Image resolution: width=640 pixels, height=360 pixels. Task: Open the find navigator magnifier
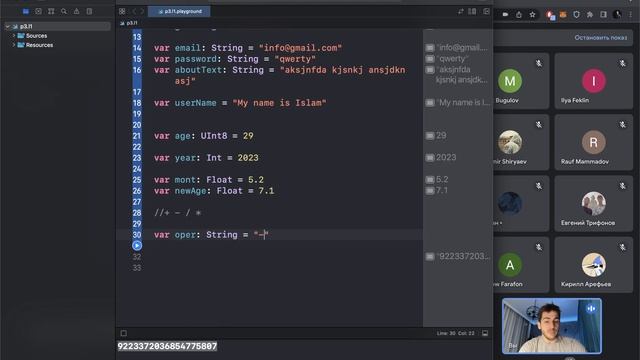(x=64, y=11)
